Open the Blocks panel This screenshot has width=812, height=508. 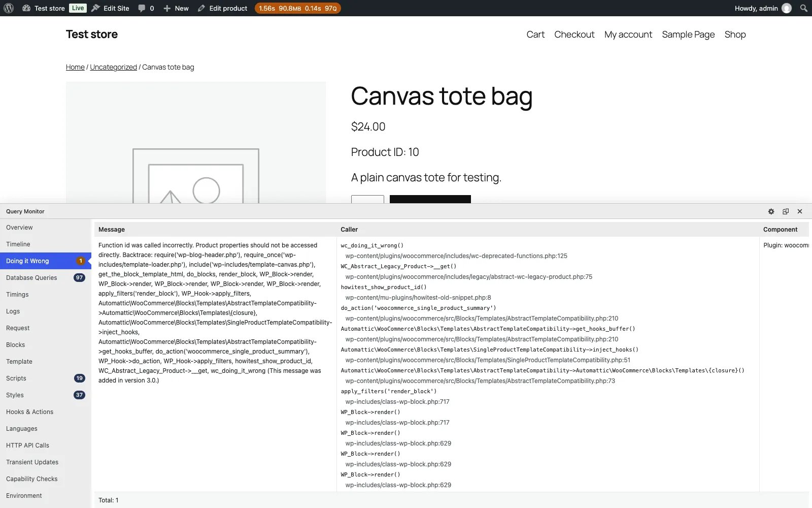(46, 345)
